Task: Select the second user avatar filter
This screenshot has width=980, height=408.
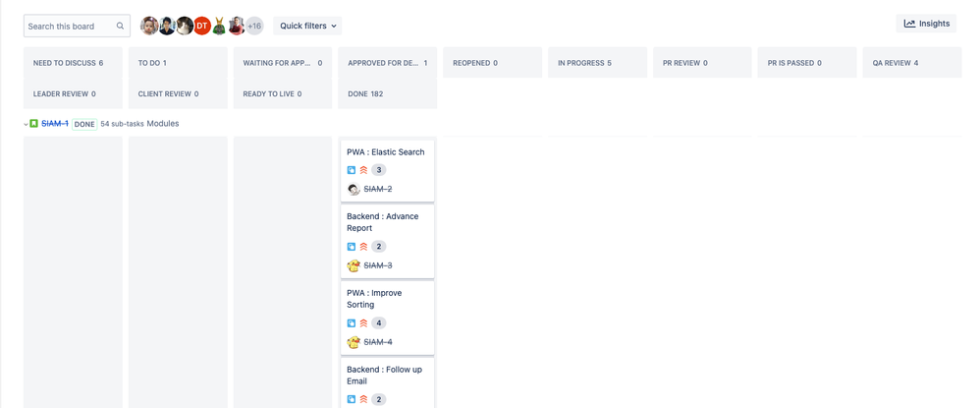Action: tap(167, 26)
